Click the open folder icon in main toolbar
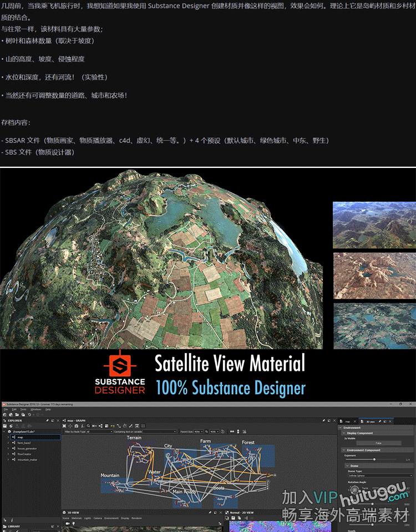 pos(17,415)
